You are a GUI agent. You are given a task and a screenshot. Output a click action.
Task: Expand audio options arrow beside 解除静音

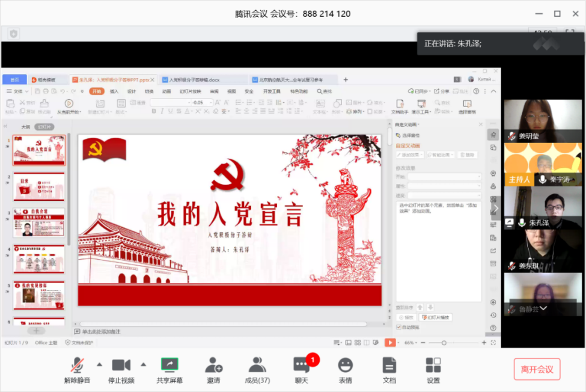coord(99,364)
